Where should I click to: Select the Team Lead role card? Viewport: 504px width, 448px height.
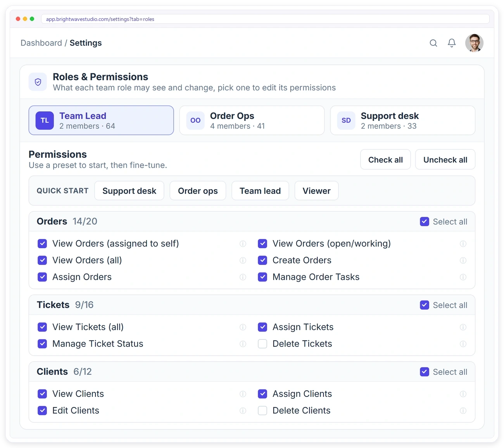coord(101,120)
